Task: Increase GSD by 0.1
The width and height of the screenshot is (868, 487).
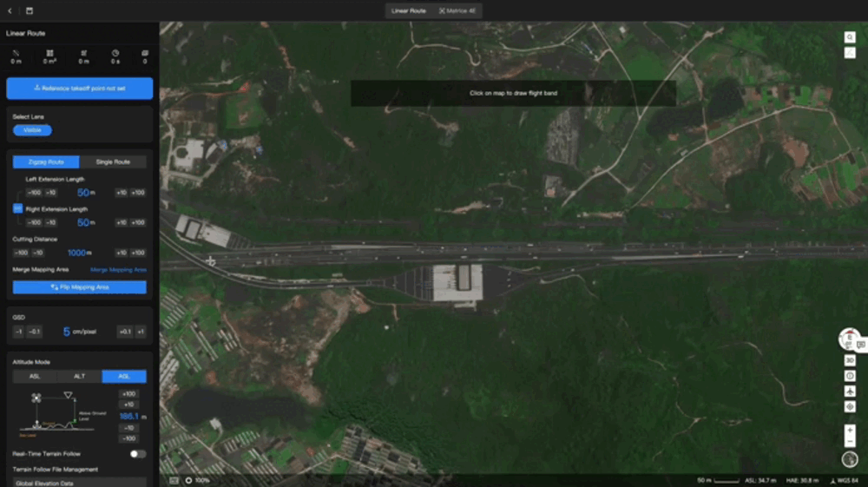Action: (x=125, y=332)
